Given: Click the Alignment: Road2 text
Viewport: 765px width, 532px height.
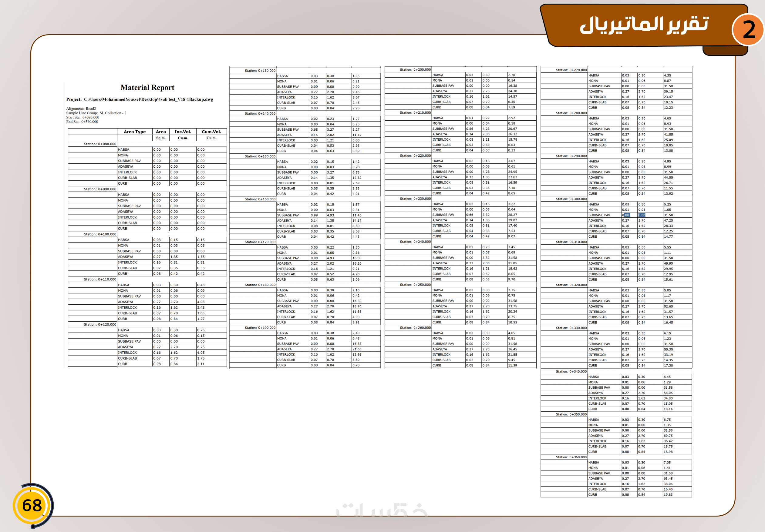Looking at the screenshot, I should pyautogui.click(x=81, y=109).
